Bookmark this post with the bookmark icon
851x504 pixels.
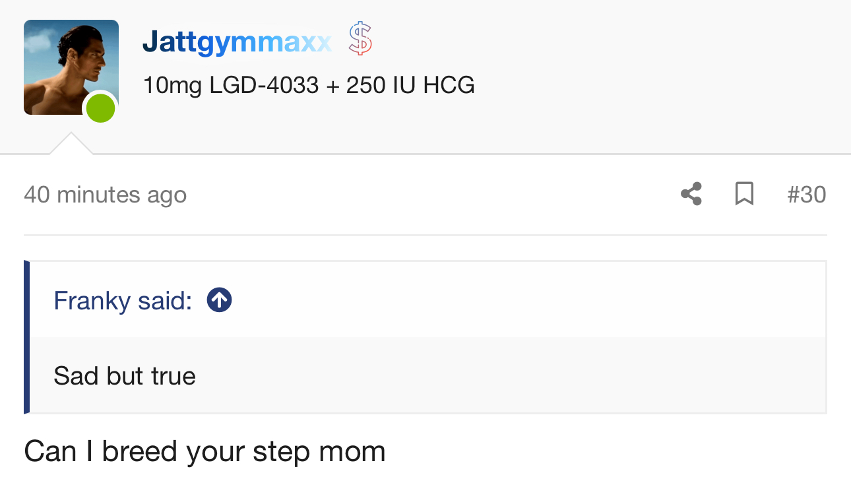(744, 194)
